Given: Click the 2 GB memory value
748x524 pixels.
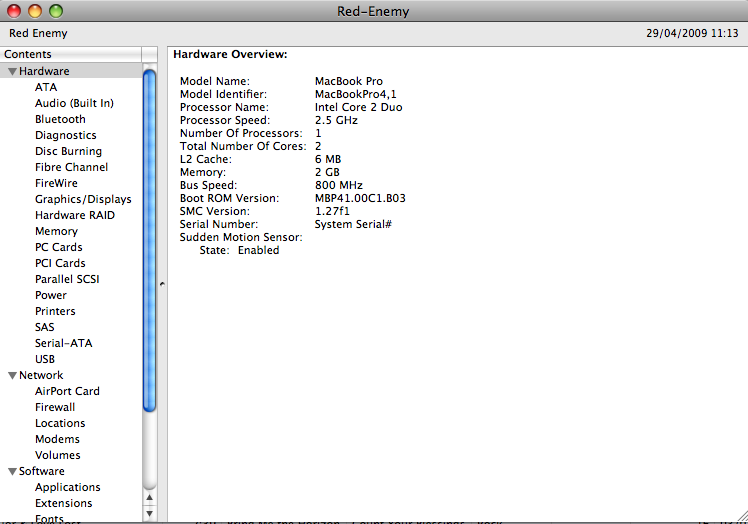Looking at the screenshot, I should coord(327,172).
